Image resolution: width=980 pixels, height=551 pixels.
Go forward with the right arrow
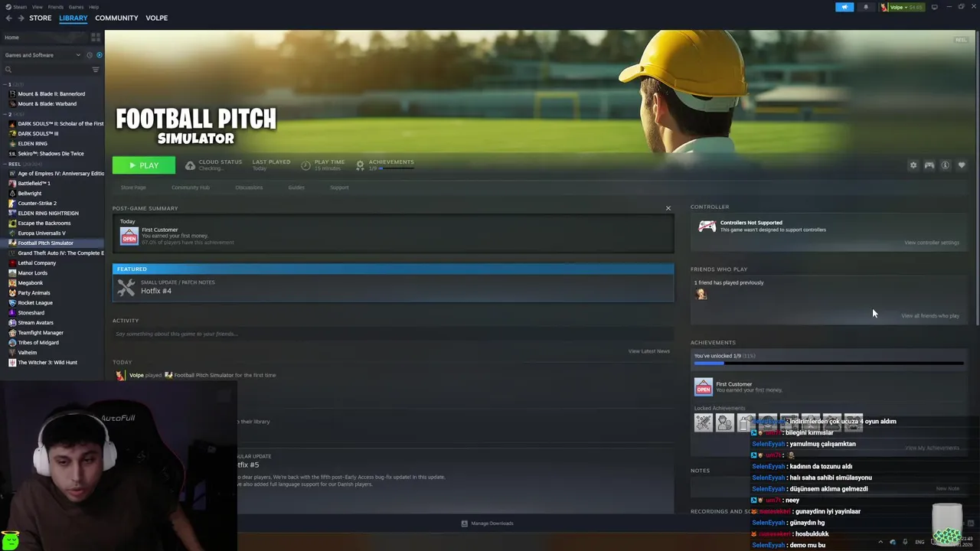pyautogui.click(x=20, y=18)
